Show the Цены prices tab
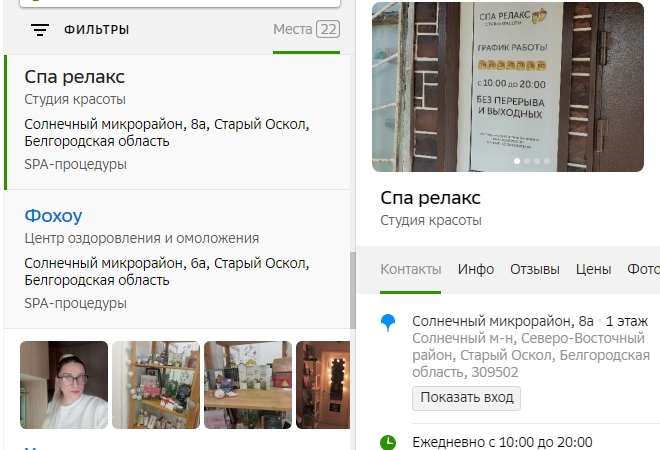The width and height of the screenshot is (660, 450). pos(593,269)
